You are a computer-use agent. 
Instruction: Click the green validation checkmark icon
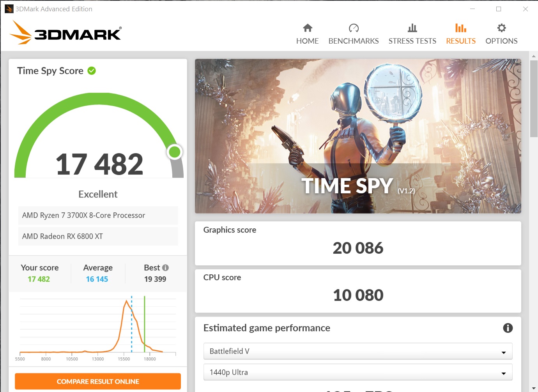pos(92,71)
